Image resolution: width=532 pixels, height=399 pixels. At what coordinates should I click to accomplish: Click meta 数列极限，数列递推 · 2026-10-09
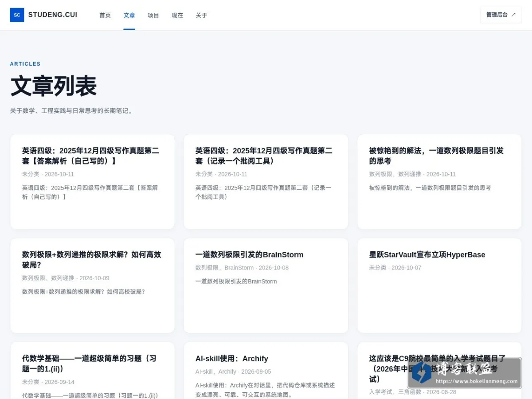point(66,278)
